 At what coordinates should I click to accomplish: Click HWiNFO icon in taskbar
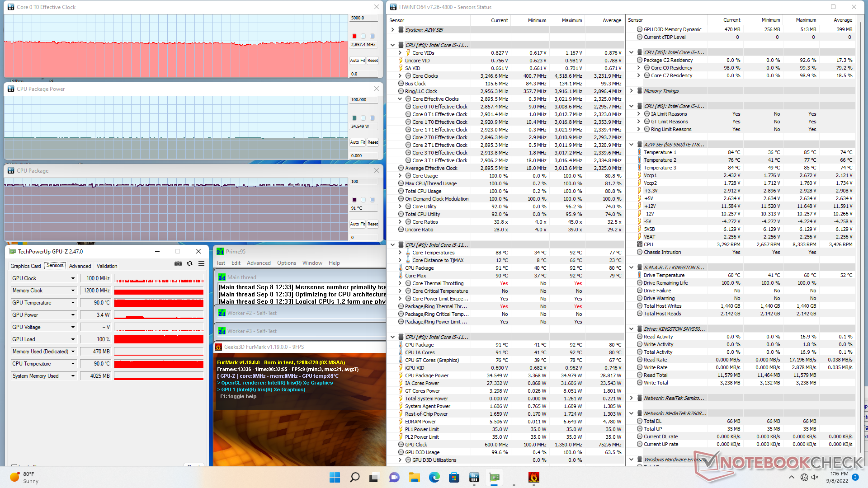click(x=474, y=477)
